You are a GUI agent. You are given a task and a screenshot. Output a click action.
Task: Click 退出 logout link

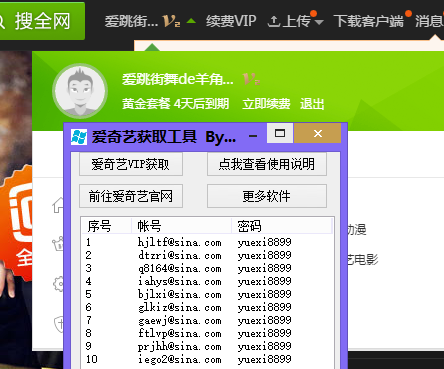coord(312,104)
